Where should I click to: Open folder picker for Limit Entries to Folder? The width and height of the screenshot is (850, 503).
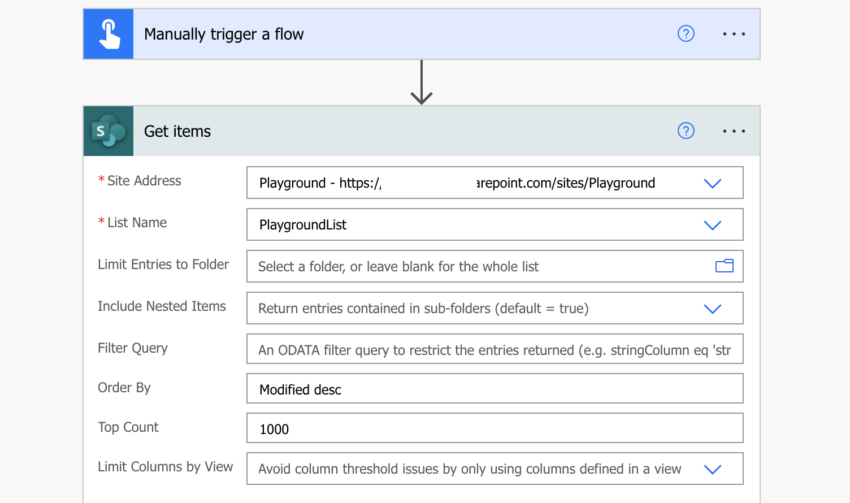(724, 266)
